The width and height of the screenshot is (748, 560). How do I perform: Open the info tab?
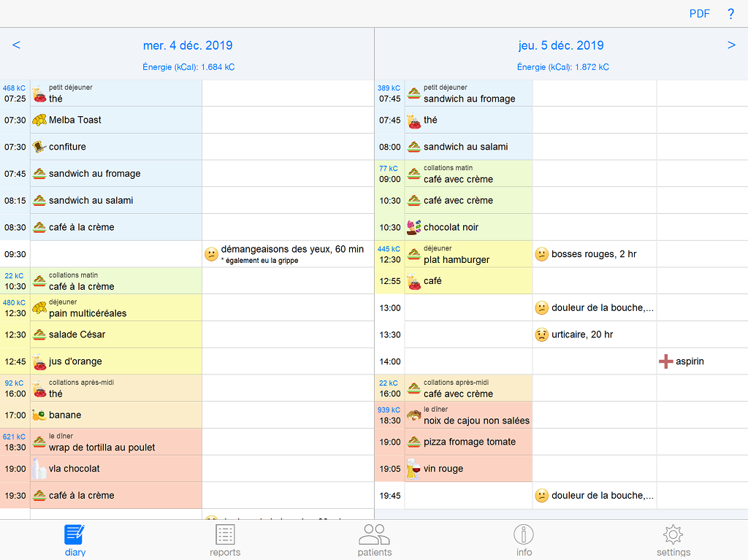pos(524,540)
